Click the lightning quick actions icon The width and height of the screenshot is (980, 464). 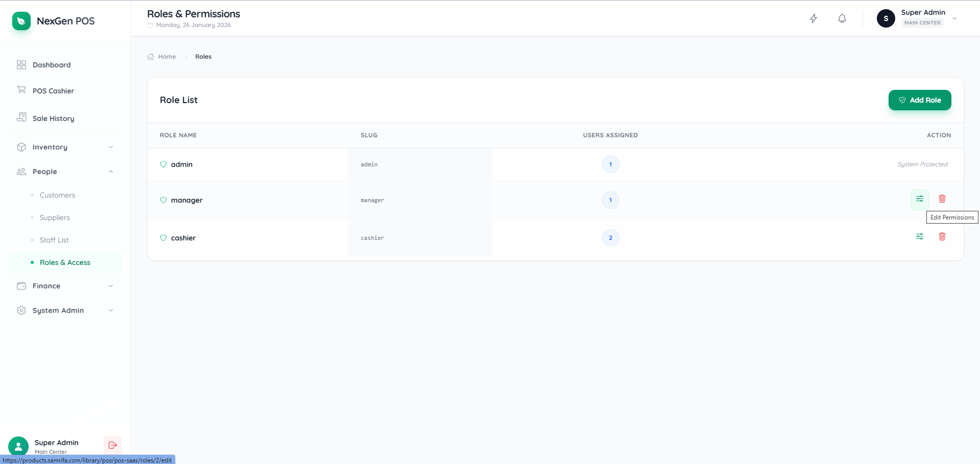pos(813,18)
